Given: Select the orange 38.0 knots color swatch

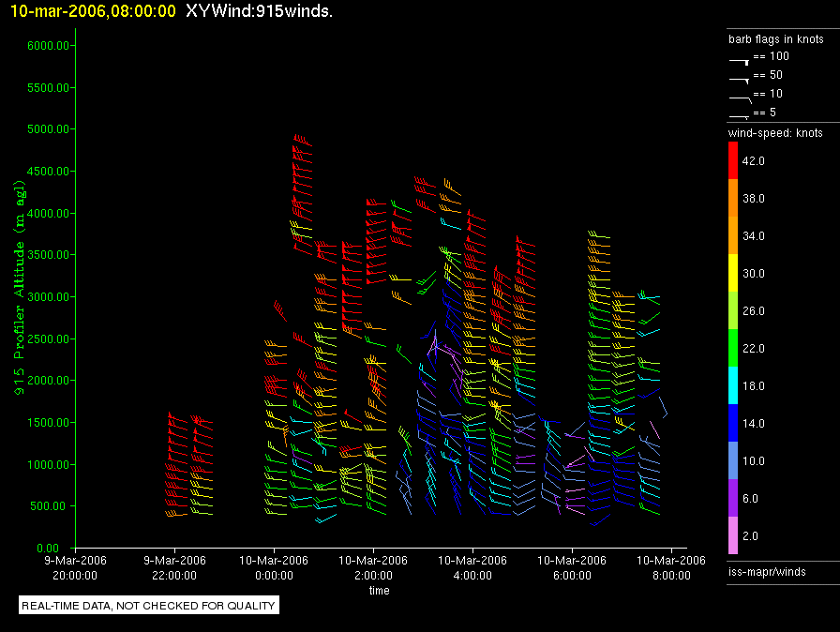Looking at the screenshot, I should tap(733, 199).
